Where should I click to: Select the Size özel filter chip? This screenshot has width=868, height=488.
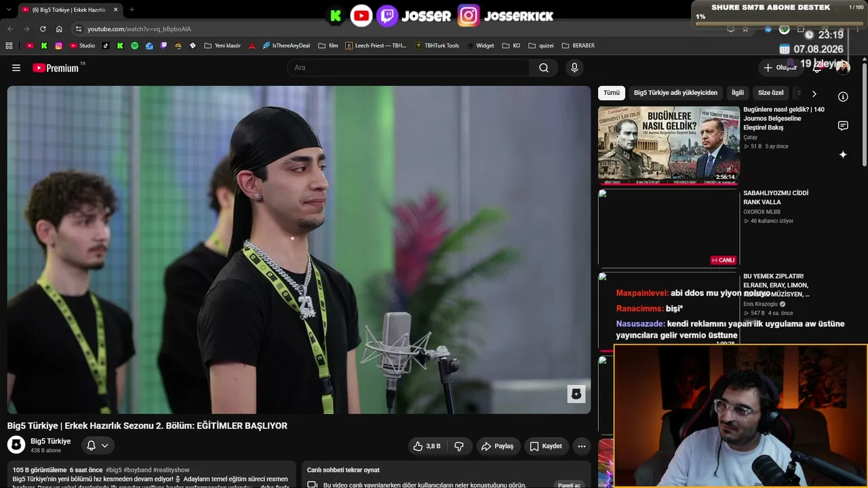(x=770, y=93)
